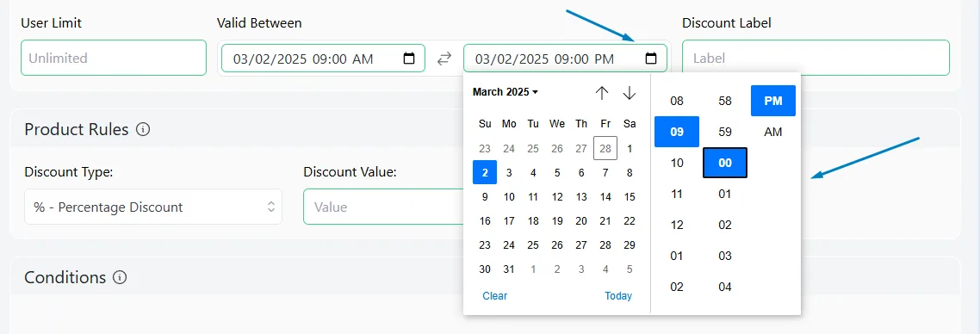Click Clear link in calendar

click(x=494, y=296)
